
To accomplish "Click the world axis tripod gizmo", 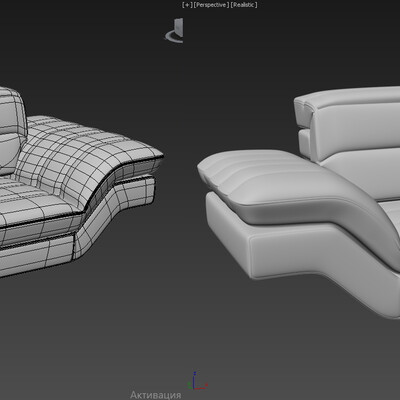I will click(x=197, y=381).
